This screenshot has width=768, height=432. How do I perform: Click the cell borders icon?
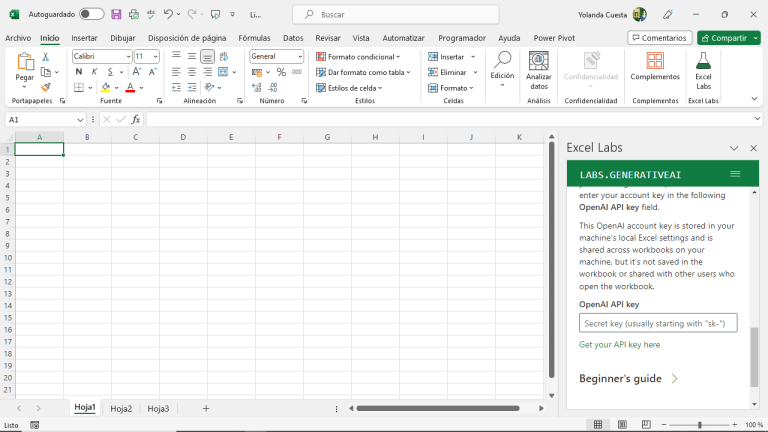click(x=79, y=88)
